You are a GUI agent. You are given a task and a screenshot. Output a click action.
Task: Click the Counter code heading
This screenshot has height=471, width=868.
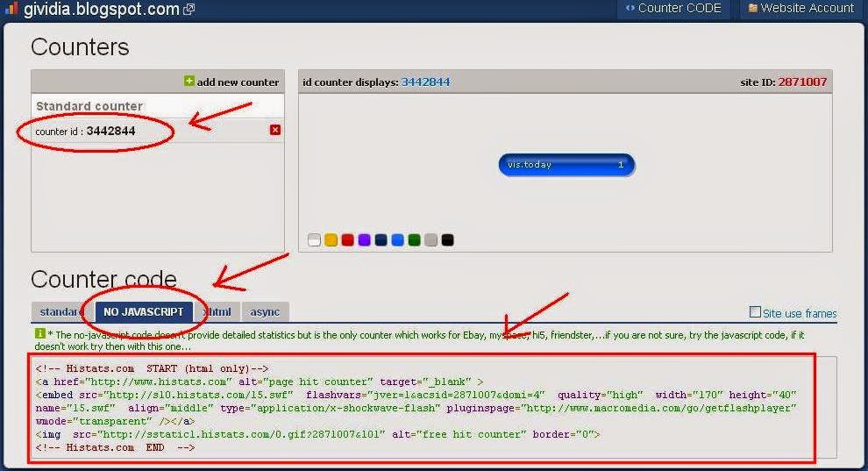pyautogui.click(x=104, y=279)
